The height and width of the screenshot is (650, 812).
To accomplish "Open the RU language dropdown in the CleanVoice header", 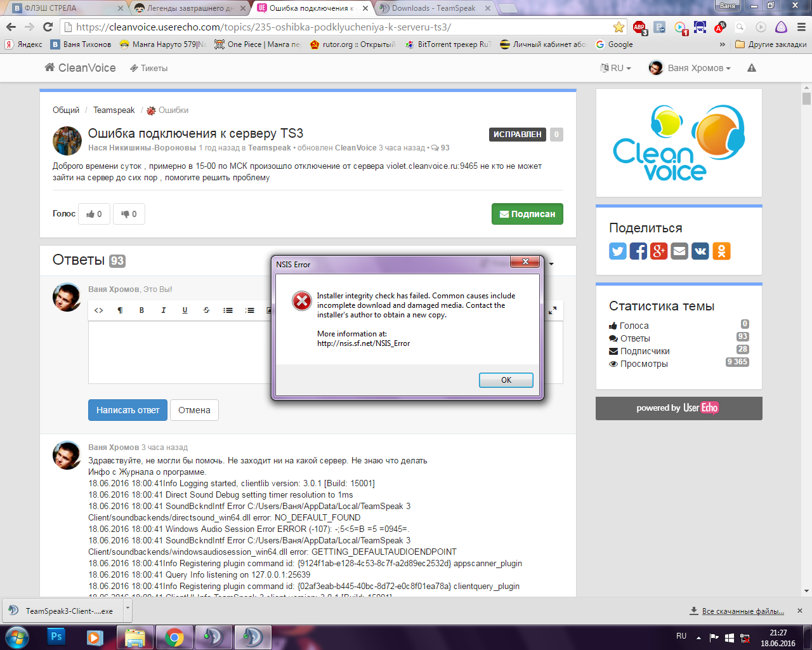I will [615, 68].
